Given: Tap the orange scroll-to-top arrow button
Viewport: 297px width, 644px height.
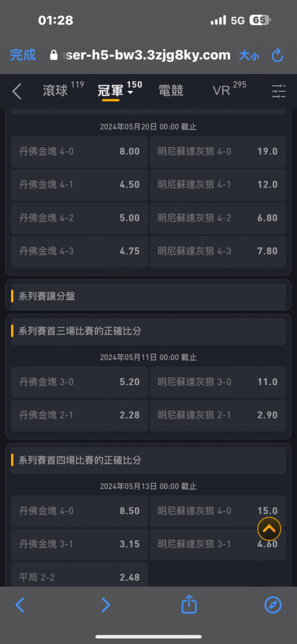Looking at the screenshot, I should pos(269,528).
